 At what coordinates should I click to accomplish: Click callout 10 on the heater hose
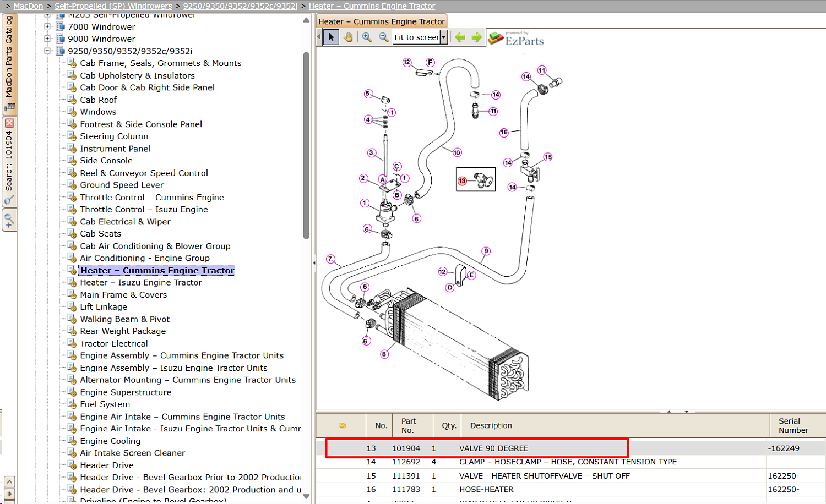(x=457, y=152)
